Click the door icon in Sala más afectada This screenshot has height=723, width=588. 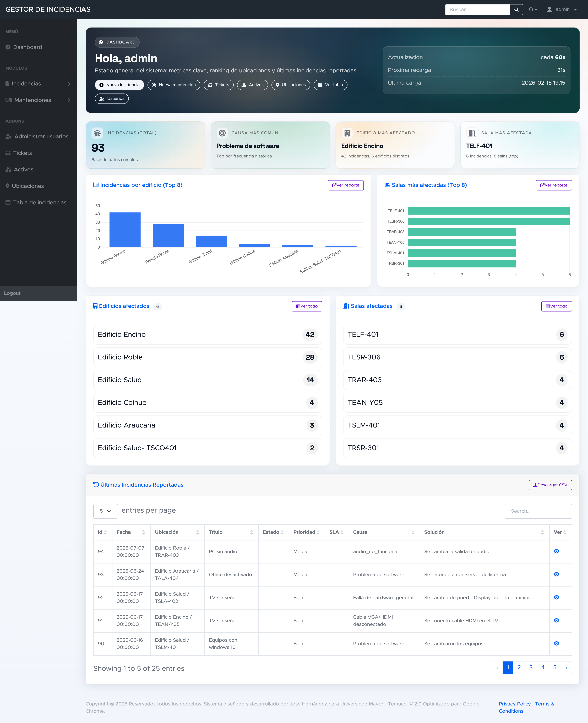472,133
